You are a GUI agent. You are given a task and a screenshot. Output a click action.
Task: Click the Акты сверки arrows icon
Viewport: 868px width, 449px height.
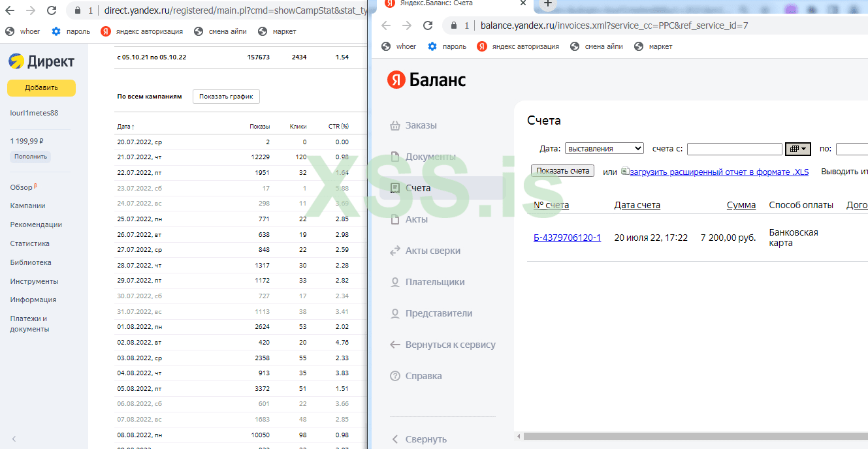coord(395,251)
